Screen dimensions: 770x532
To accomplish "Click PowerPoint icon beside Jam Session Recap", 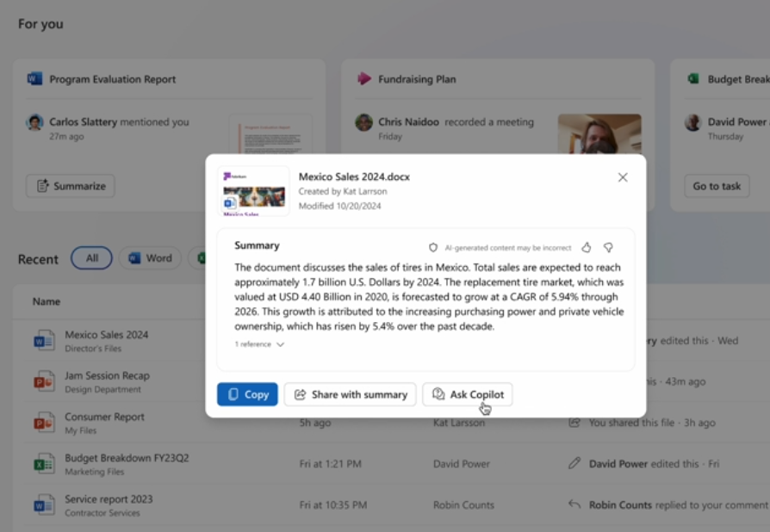I will [x=44, y=381].
